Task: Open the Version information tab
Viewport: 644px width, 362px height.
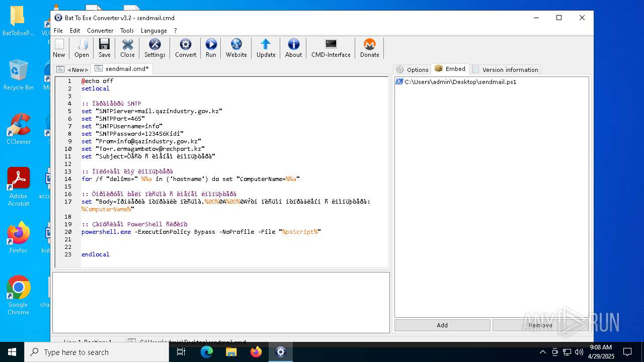Action: pyautogui.click(x=505, y=70)
